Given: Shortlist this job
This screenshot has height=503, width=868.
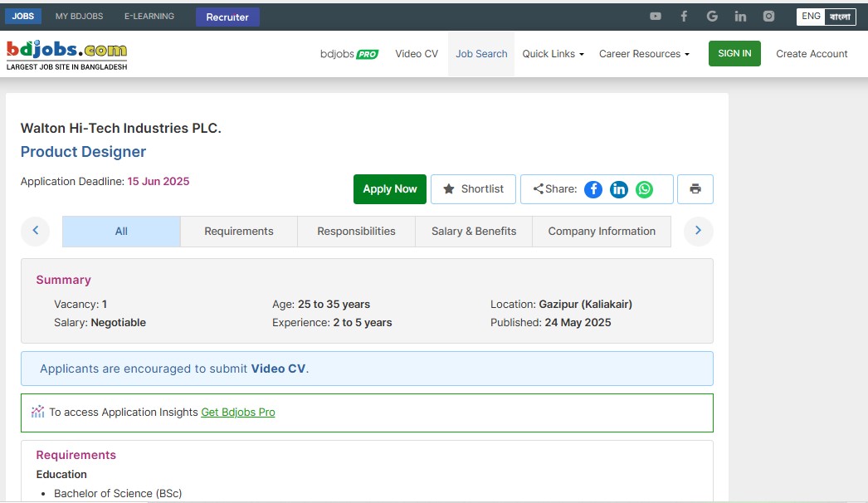Looking at the screenshot, I should click(x=473, y=189).
